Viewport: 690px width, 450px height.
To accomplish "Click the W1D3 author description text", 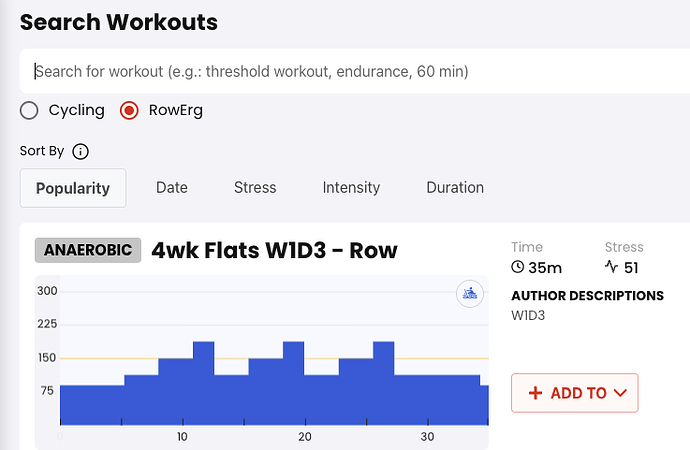I will [x=529, y=316].
